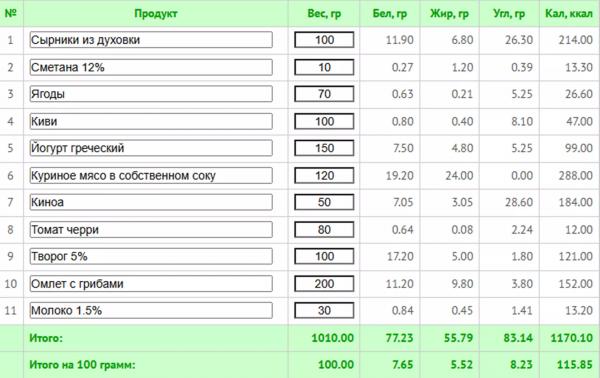Select total calories value 1170.10
This screenshot has width=600, height=378.
click(572, 338)
